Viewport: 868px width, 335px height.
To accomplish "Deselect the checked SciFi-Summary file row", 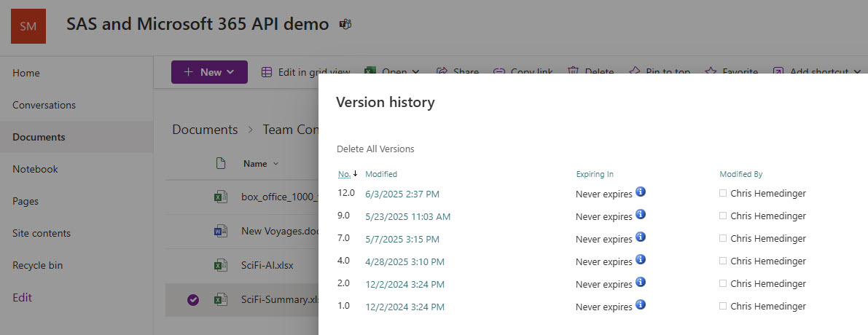I will coord(193,299).
